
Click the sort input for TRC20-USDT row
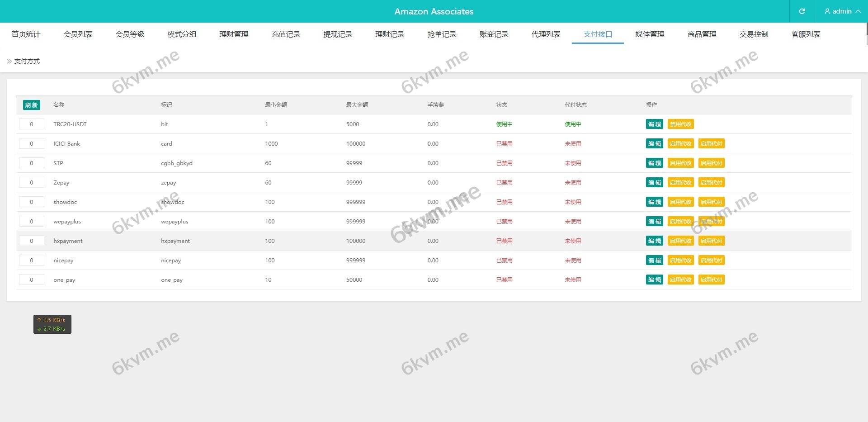(x=32, y=124)
